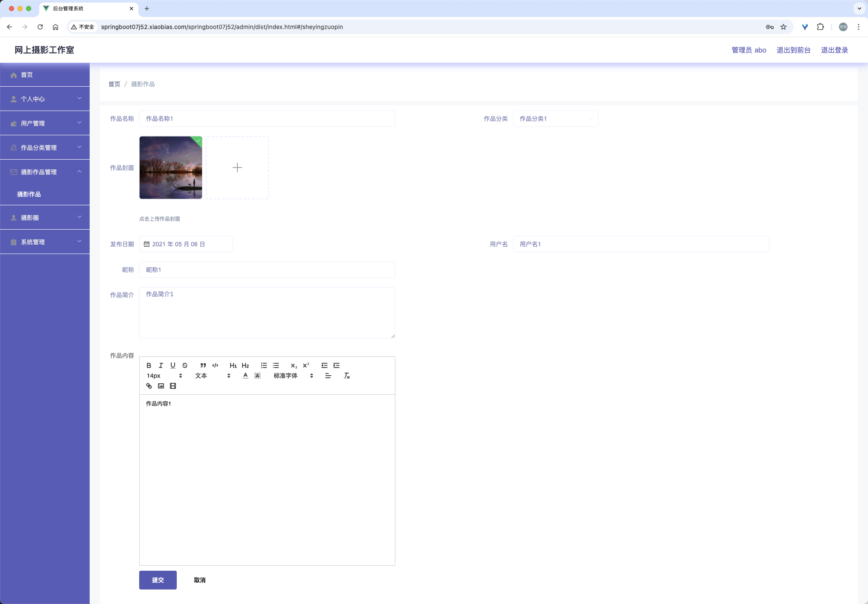Viewport: 868px width, 604px height.
Task: Expand the 个人中心 sidebar menu
Action: [45, 99]
